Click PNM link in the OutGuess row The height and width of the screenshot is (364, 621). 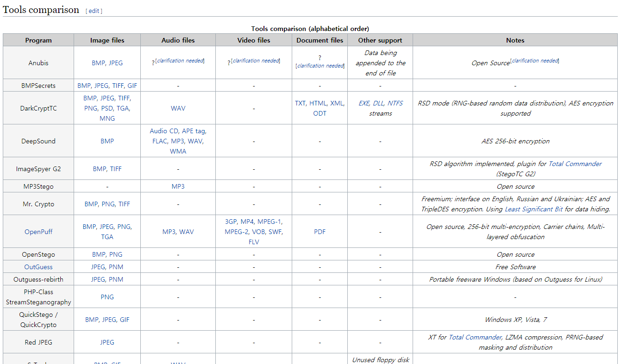point(116,267)
